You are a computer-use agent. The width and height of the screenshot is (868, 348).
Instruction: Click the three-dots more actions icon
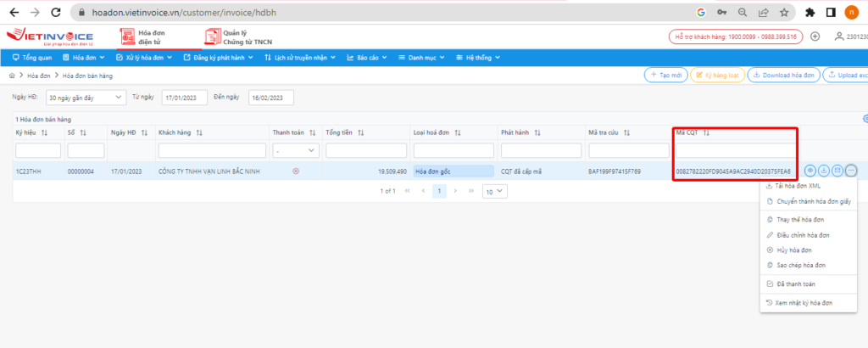click(851, 171)
